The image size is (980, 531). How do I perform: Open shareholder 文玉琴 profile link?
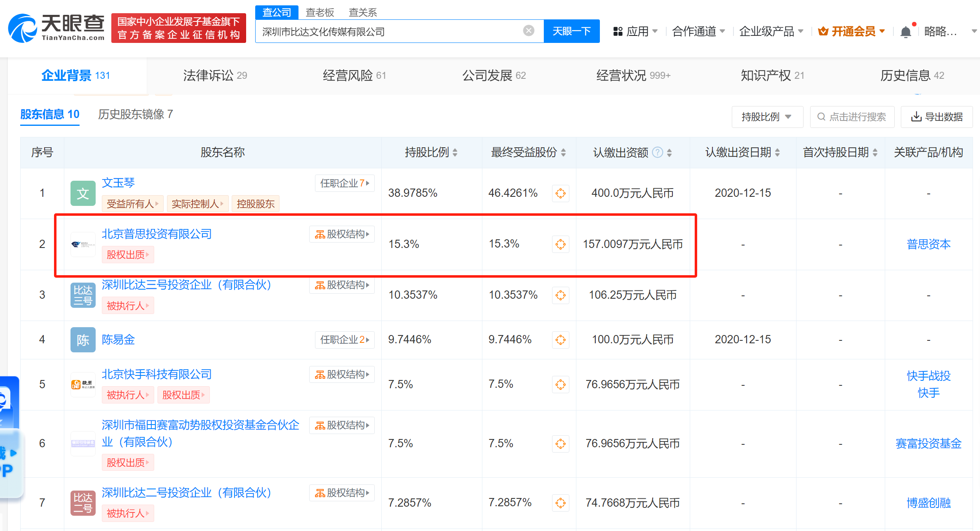pos(118,183)
